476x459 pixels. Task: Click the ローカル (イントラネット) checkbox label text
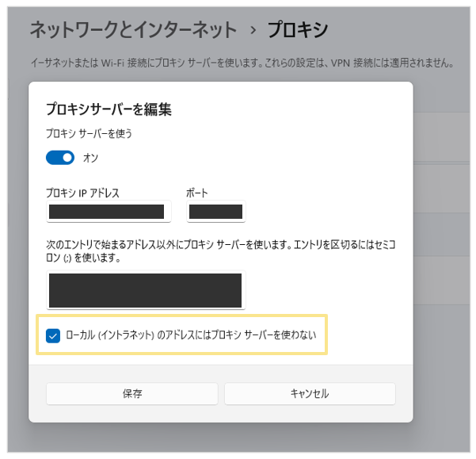[190, 335]
